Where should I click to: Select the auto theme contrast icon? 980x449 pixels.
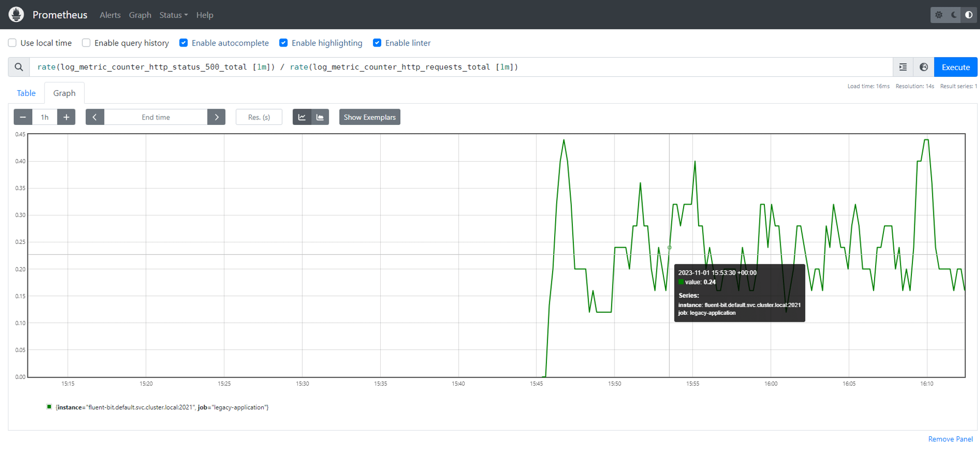969,15
